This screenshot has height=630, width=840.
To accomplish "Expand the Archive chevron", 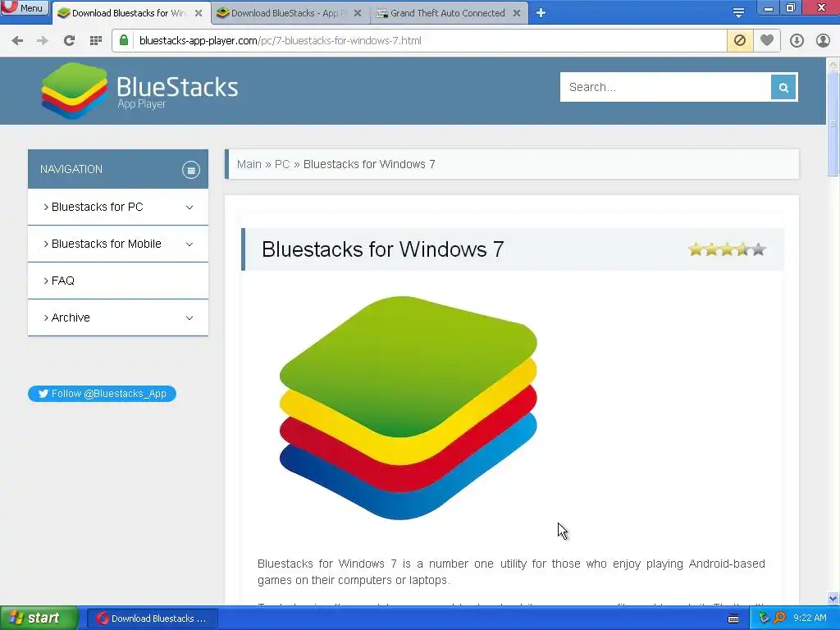I will [x=189, y=318].
